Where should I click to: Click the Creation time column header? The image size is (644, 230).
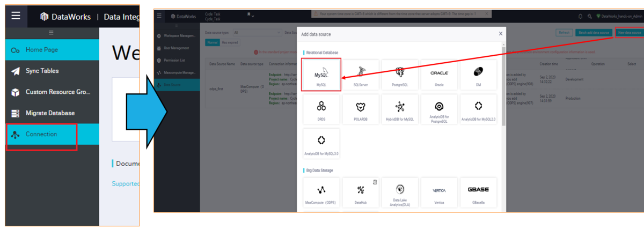pos(548,63)
